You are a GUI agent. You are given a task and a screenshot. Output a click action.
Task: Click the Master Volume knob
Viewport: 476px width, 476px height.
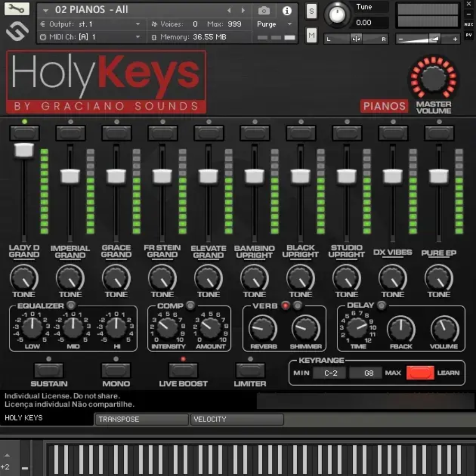(434, 78)
